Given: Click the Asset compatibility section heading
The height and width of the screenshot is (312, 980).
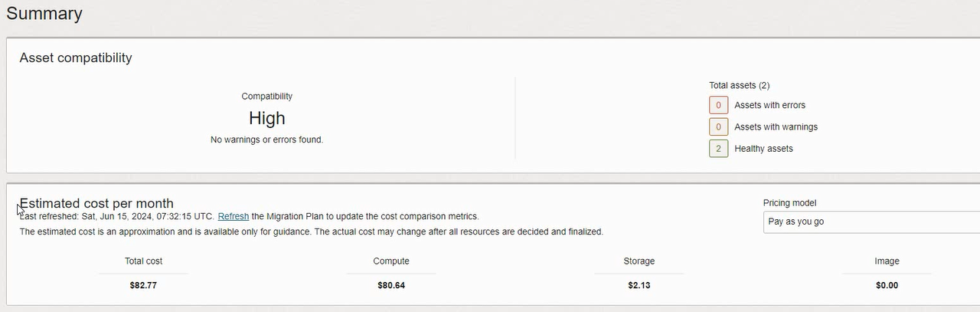Looking at the screenshot, I should [76, 57].
